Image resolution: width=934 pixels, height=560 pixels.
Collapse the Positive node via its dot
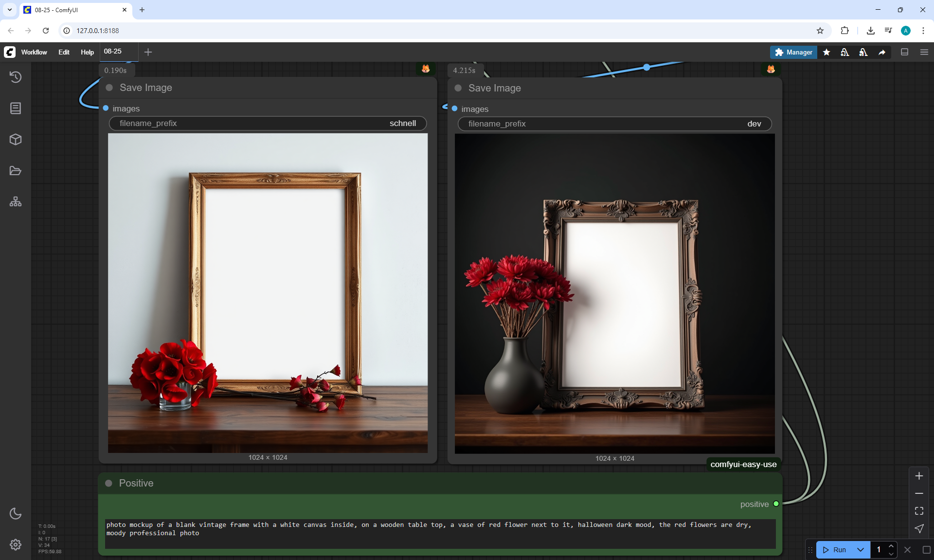coord(109,483)
